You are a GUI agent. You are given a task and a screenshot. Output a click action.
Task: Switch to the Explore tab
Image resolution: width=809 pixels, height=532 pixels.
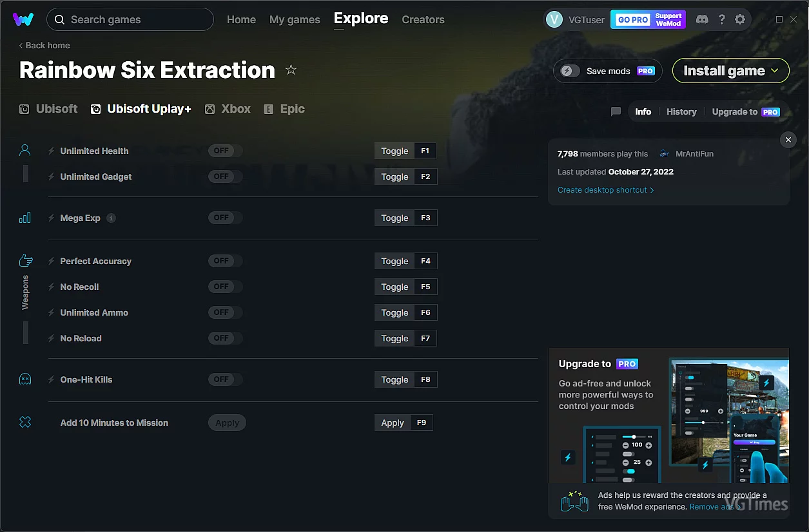(x=361, y=19)
